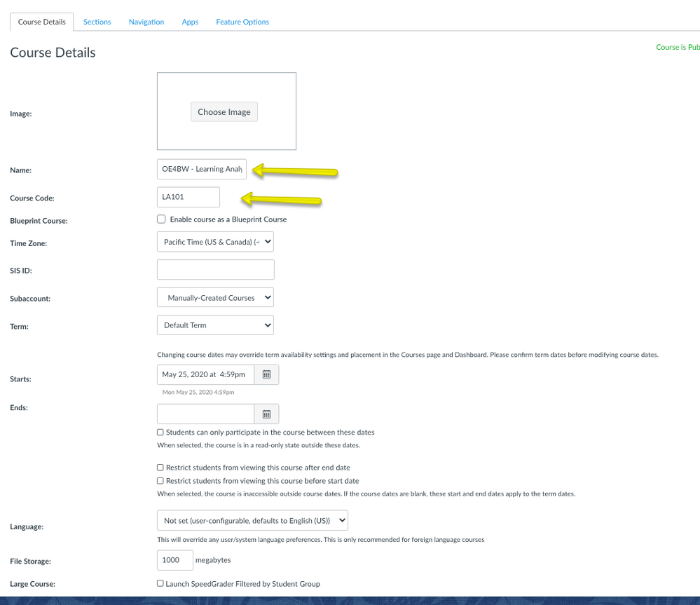The height and width of the screenshot is (605, 700).
Task: Expand the Subaccount dropdown
Action: tap(215, 297)
